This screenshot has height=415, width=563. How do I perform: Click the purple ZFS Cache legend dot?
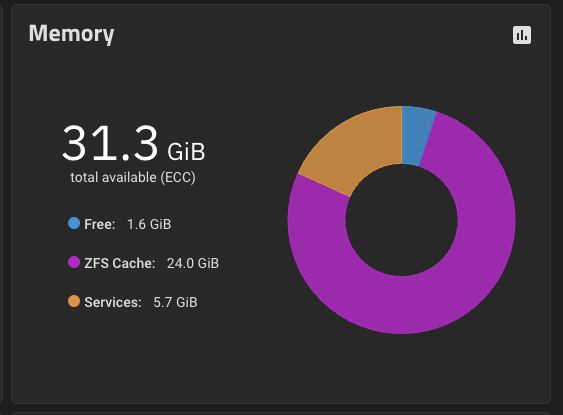click(x=74, y=262)
